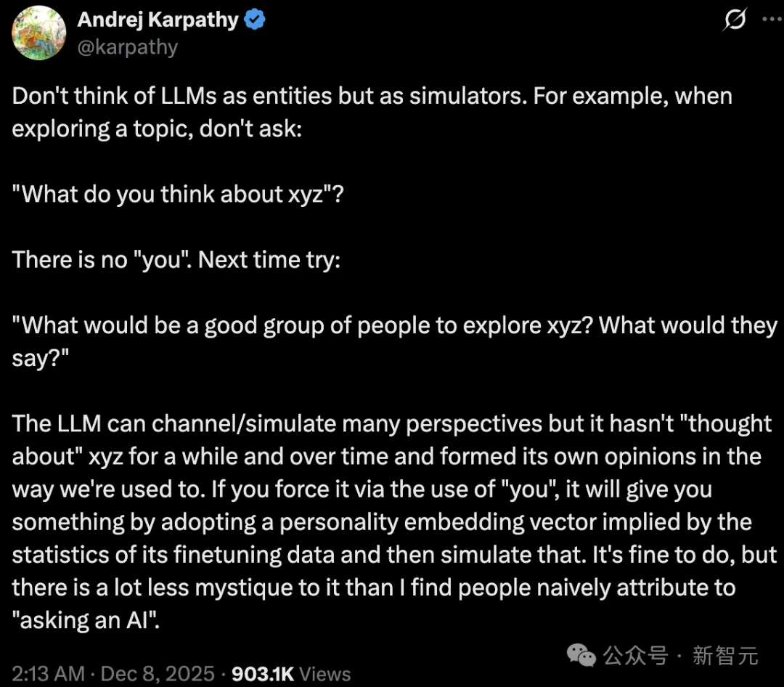This screenshot has width=784, height=687.
Task: Click the 公众号 label
Action: [637, 656]
